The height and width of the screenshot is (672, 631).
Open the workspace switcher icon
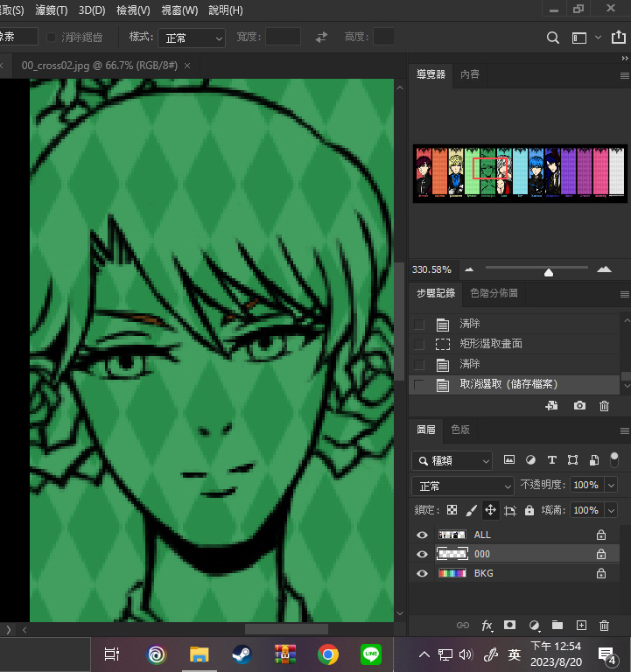(x=579, y=38)
